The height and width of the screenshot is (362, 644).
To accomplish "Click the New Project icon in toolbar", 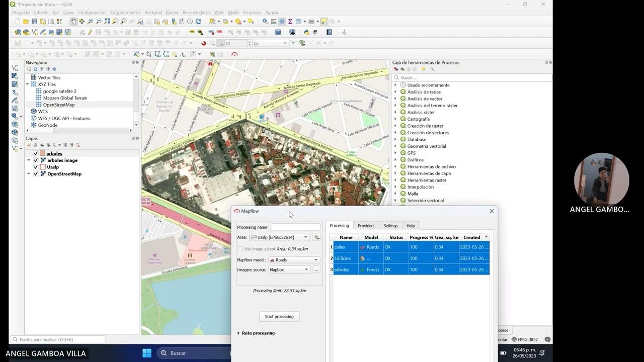I will 18,22.
